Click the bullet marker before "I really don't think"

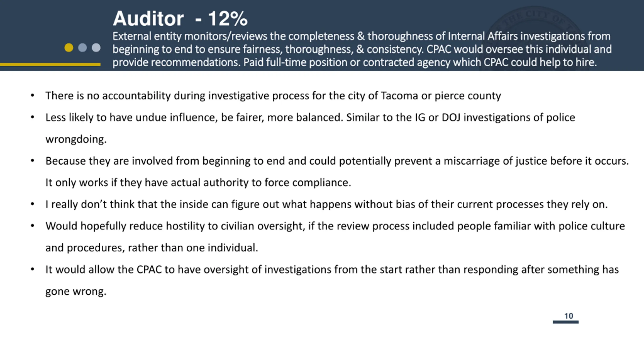tap(32, 204)
